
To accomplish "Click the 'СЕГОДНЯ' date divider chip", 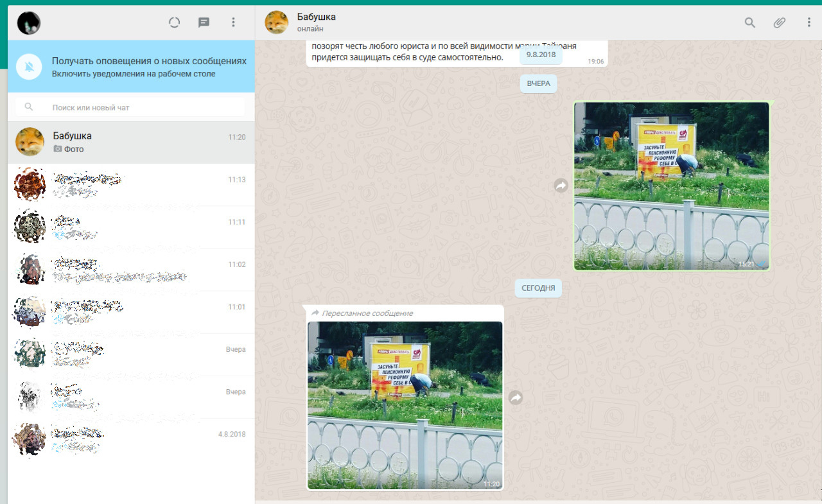I will click(538, 288).
